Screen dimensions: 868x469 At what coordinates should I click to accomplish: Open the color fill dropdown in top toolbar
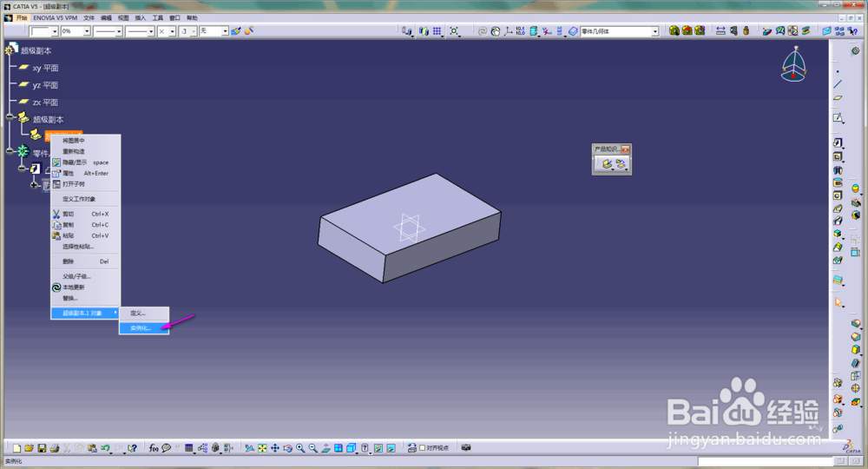click(55, 31)
